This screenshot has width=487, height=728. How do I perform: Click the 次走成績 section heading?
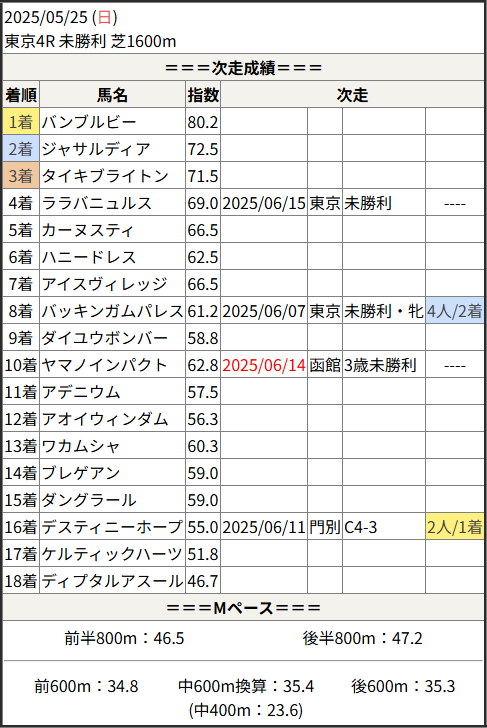pos(243,68)
